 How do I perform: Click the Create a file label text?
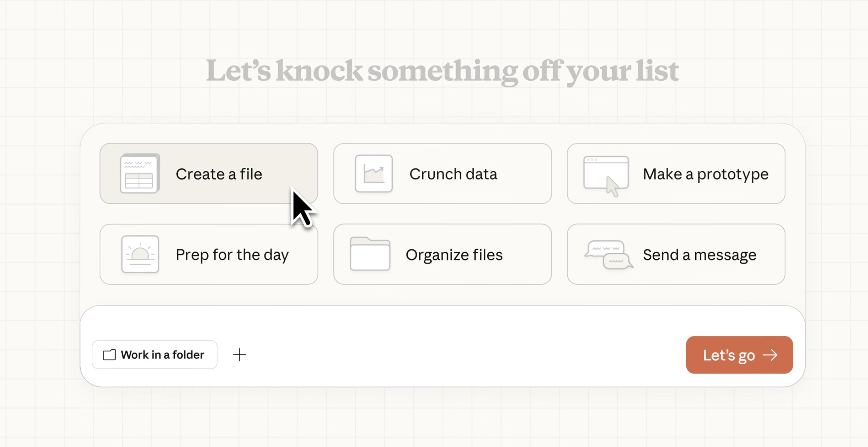coord(219,174)
